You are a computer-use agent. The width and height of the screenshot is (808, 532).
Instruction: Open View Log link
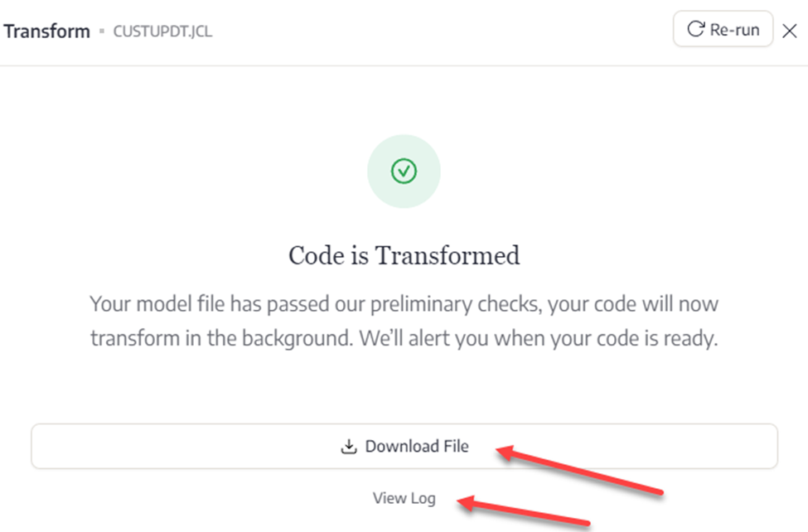click(x=404, y=499)
